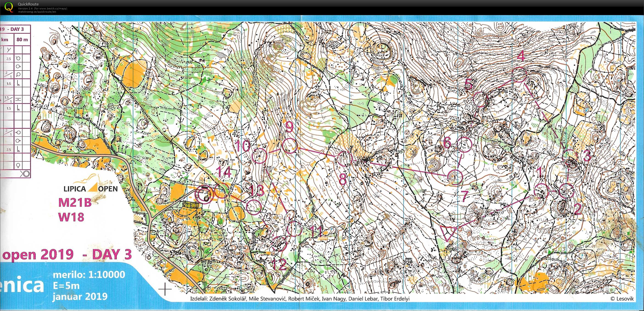
Task: Click control circle number 13
Action: coord(254,207)
